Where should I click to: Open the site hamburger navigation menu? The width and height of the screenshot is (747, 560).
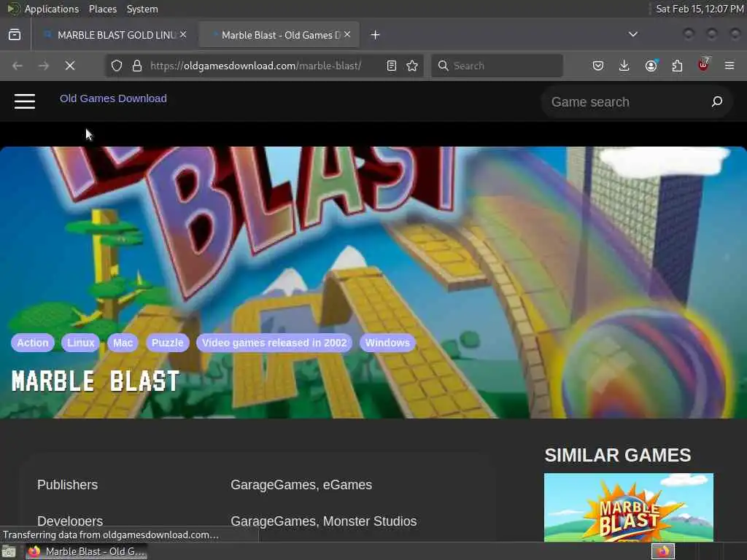[25, 101]
